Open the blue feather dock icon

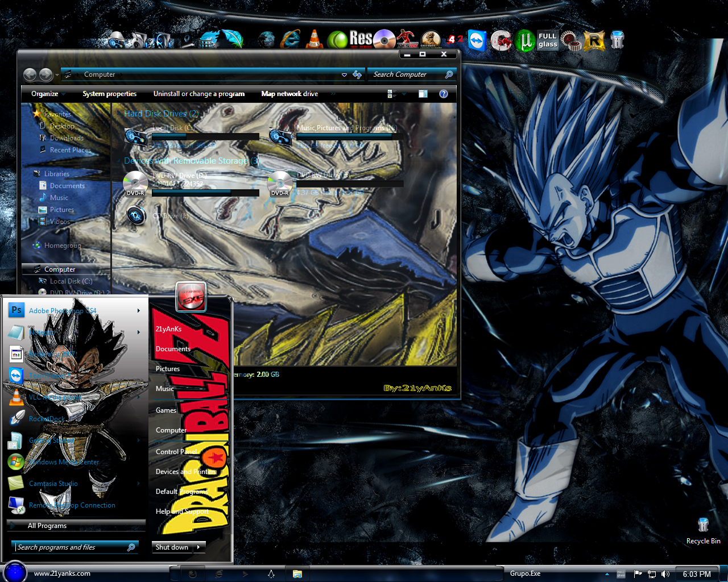pos(233,39)
